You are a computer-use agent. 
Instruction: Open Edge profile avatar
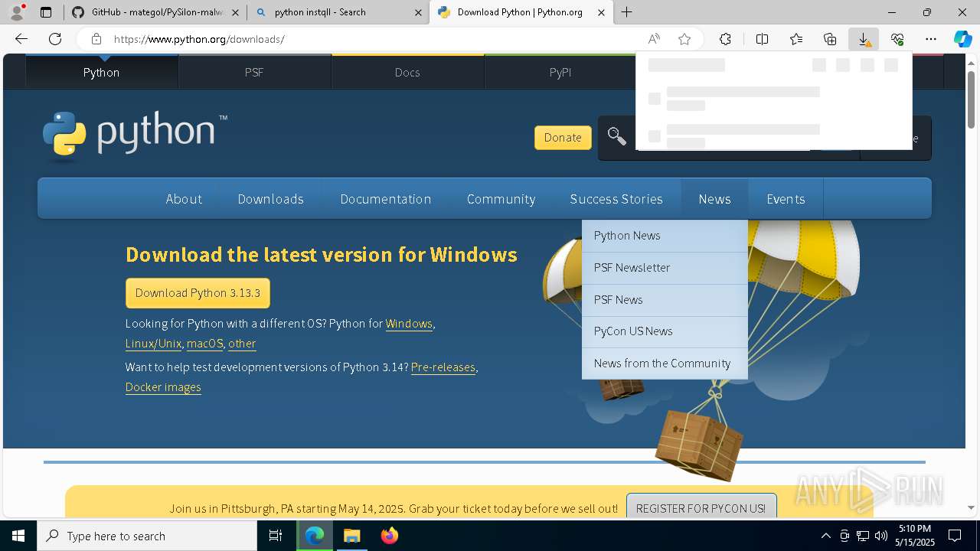click(x=17, y=12)
